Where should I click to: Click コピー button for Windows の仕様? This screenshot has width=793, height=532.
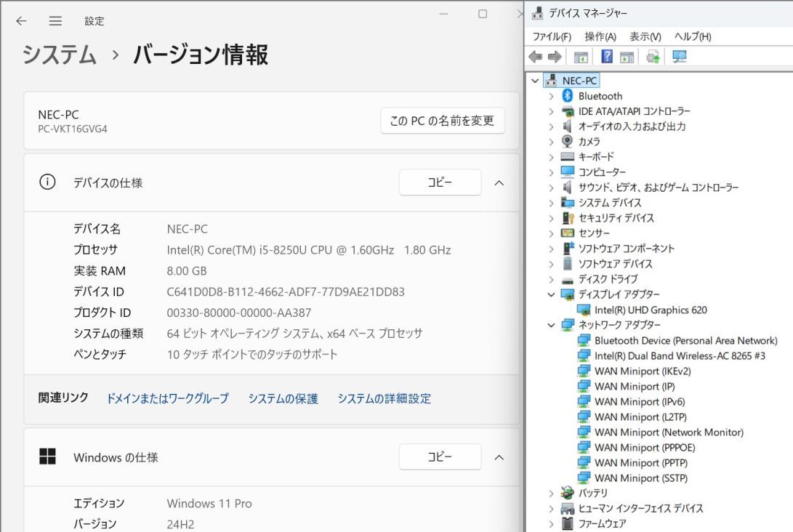pyautogui.click(x=440, y=456)
